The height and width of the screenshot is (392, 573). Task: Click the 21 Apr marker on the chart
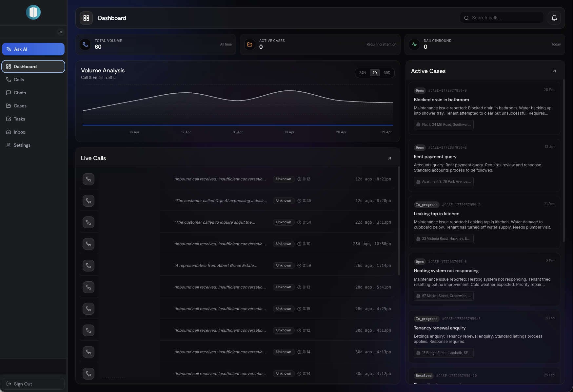pyautogui.click(x=386, y=132)
